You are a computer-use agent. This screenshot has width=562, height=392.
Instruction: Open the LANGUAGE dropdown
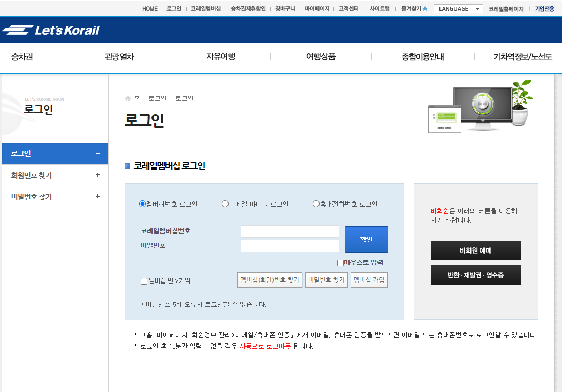coord(458,8)
